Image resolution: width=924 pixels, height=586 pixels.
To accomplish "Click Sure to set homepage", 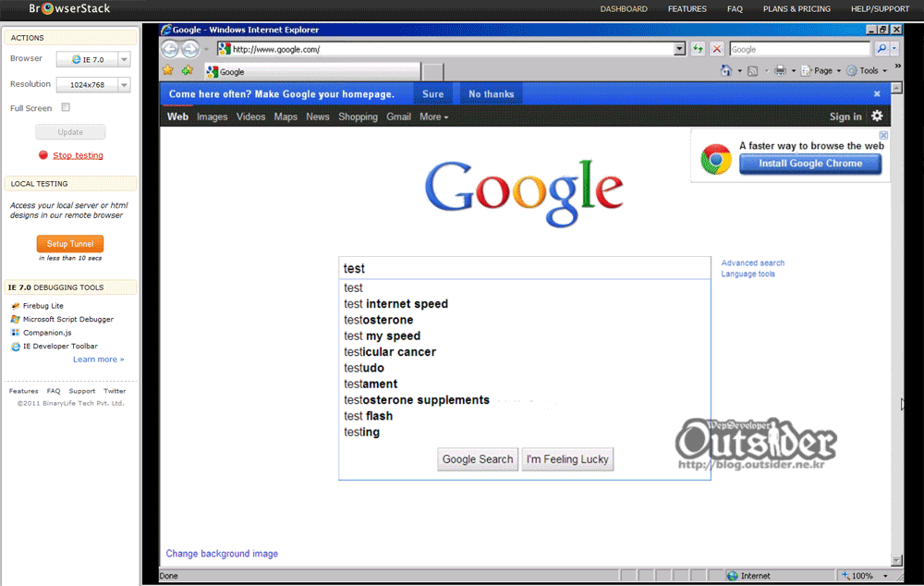I will tap(432, 93).
